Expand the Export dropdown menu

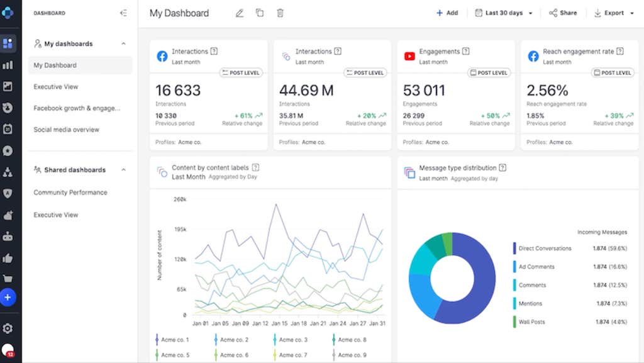[x=614, y=13]
